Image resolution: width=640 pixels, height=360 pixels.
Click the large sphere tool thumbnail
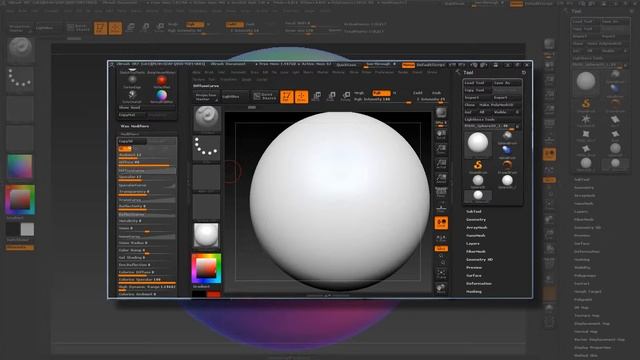[478, 143]
